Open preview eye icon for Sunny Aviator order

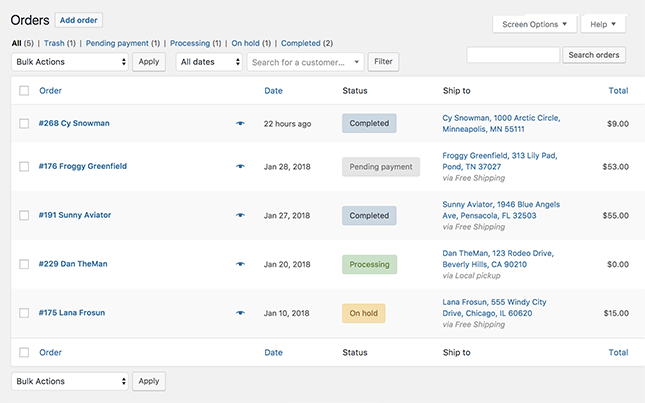[x=240, y=215]
